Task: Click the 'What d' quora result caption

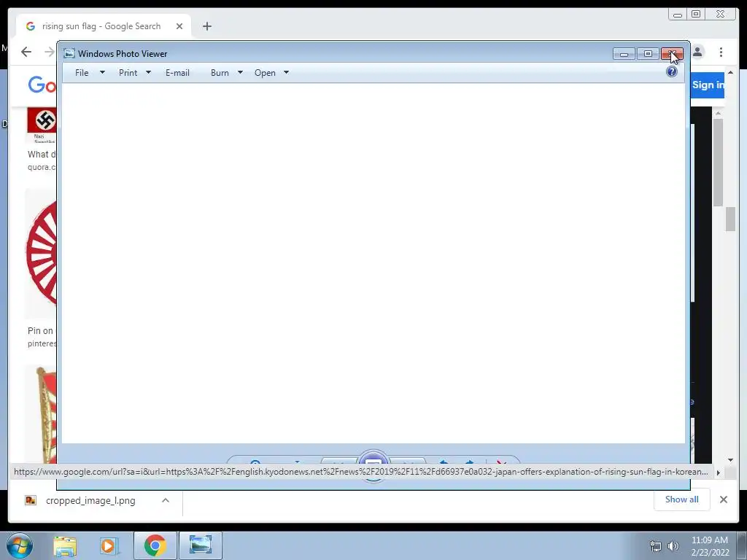Action: tap(42, 155)
